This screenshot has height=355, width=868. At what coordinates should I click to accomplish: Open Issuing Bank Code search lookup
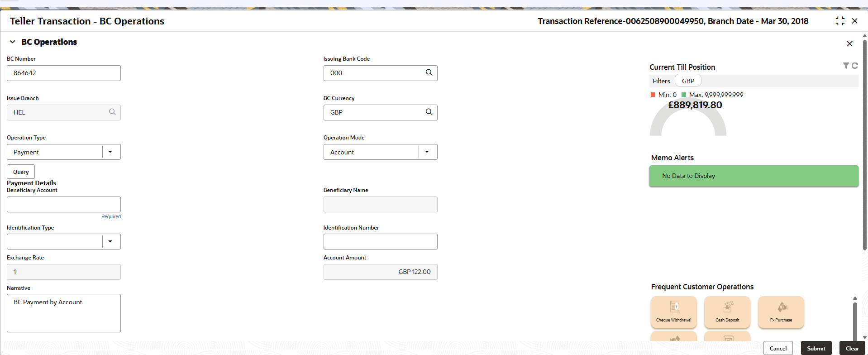[429, 72]
